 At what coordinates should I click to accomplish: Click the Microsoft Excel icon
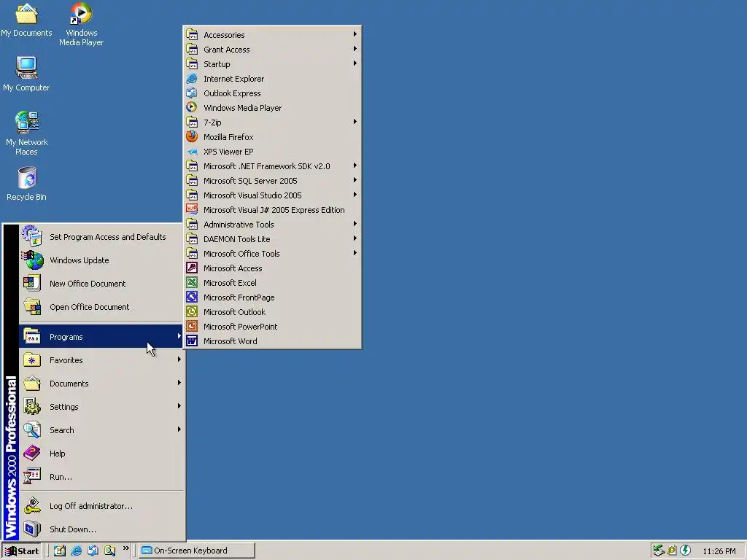coord(192,282)
